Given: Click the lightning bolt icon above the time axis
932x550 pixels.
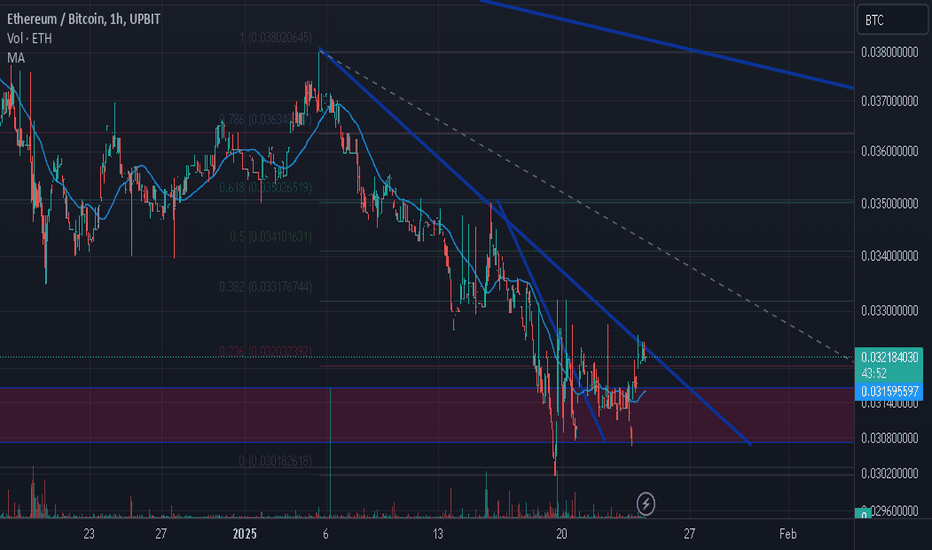Looking at the screenshot, I should coord(646,504).
